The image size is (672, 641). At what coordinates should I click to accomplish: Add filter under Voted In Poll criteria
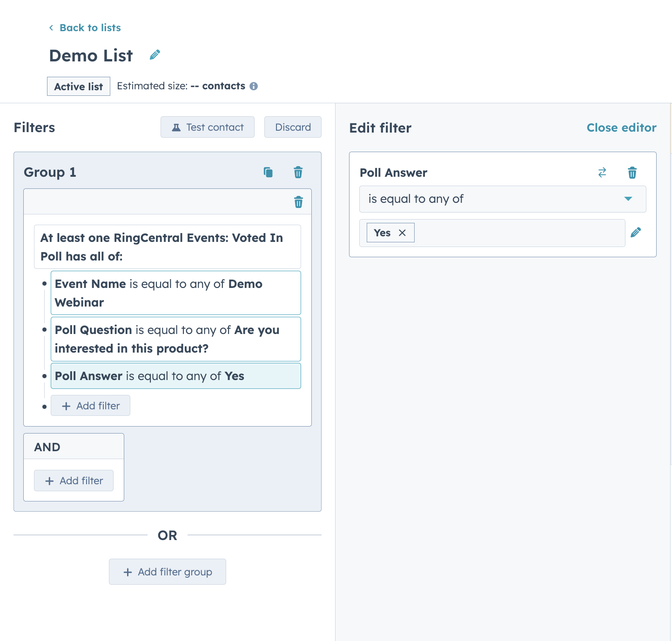tap(90, 406)
